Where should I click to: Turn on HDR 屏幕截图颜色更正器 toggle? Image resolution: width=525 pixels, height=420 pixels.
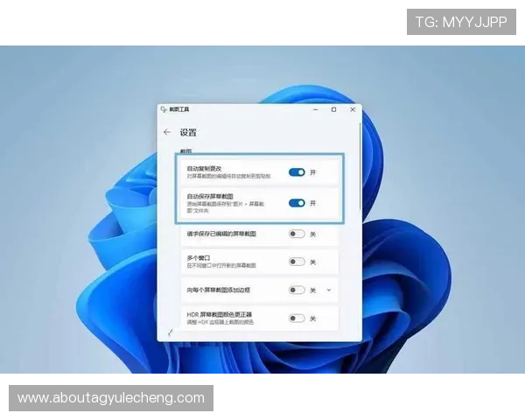pos(297,318)
